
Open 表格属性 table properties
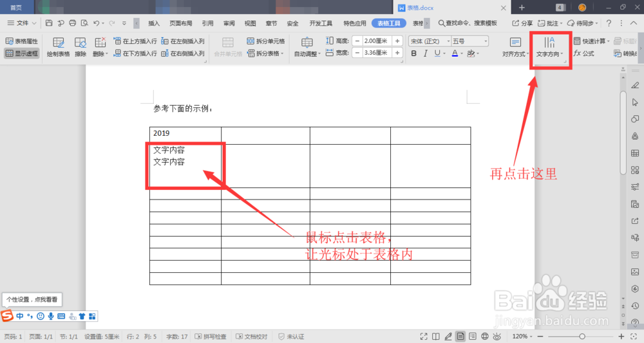coord(22,41)
